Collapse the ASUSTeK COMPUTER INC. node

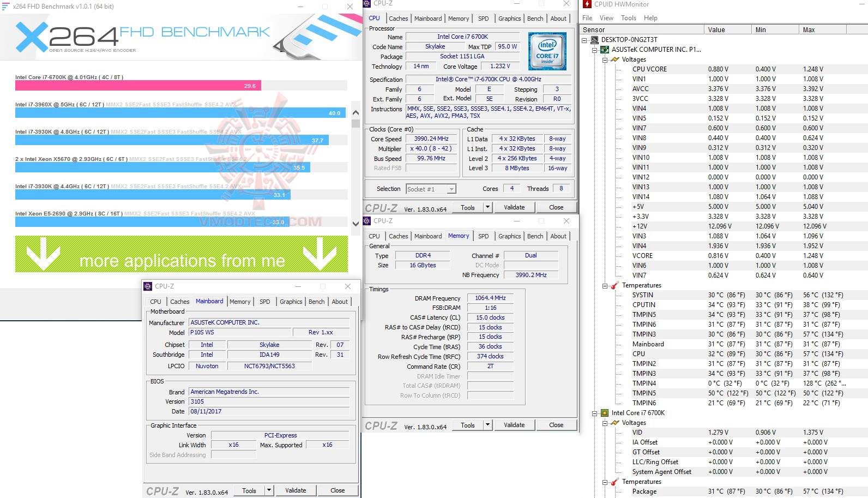click(x=595, y=50)
